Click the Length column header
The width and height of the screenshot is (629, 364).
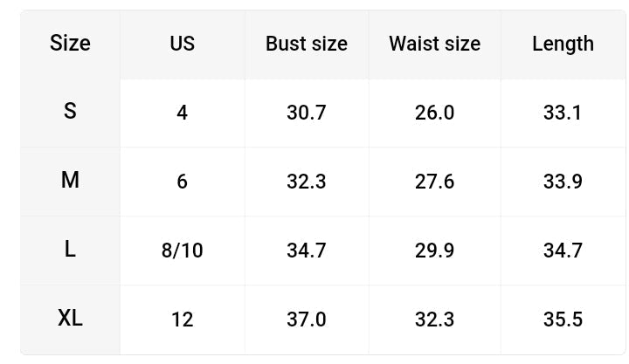563,44
